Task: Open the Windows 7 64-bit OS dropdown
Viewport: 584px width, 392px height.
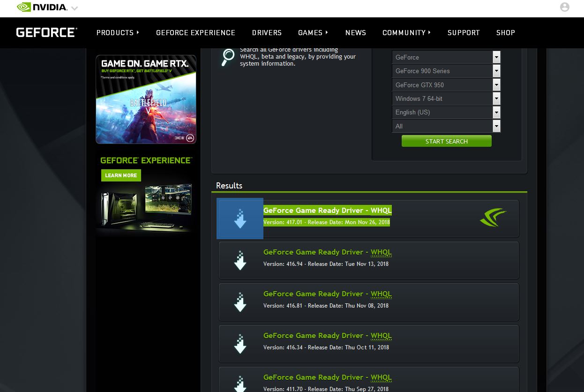Action: 446,98
